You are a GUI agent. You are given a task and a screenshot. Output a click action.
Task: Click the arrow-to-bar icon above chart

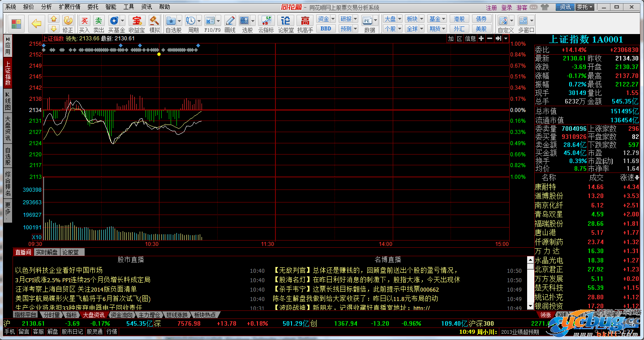[x=498, y=39]
